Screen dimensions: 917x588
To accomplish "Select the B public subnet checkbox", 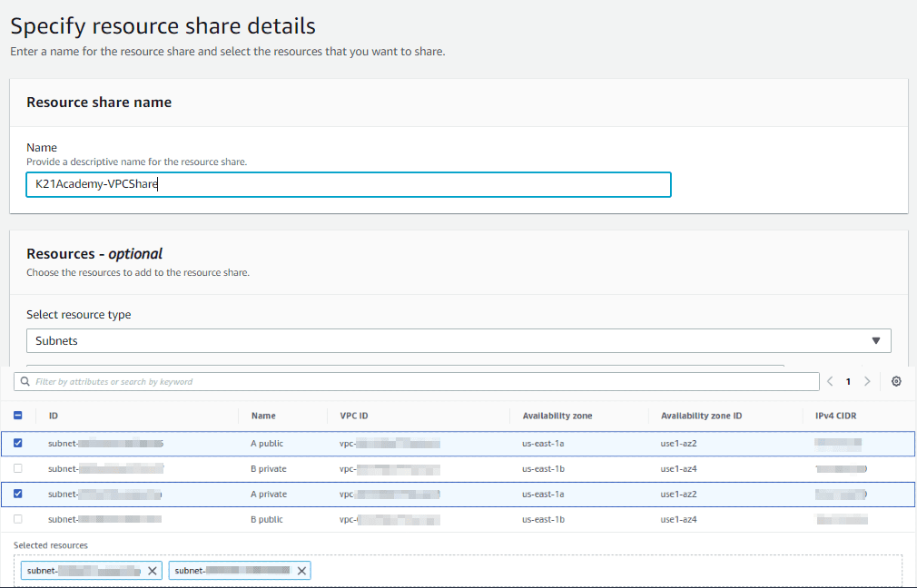I will (x=18, y=519).
